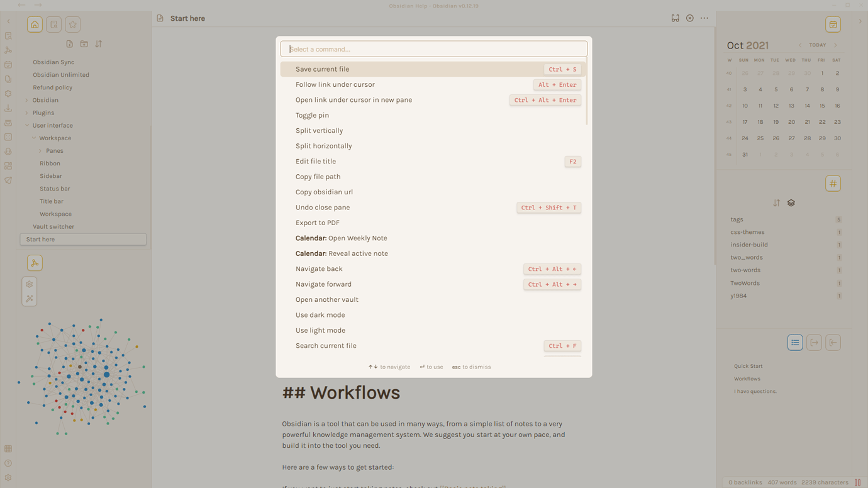
Task: Click the paper plane ribbon icon
Action: click(8, 180)
